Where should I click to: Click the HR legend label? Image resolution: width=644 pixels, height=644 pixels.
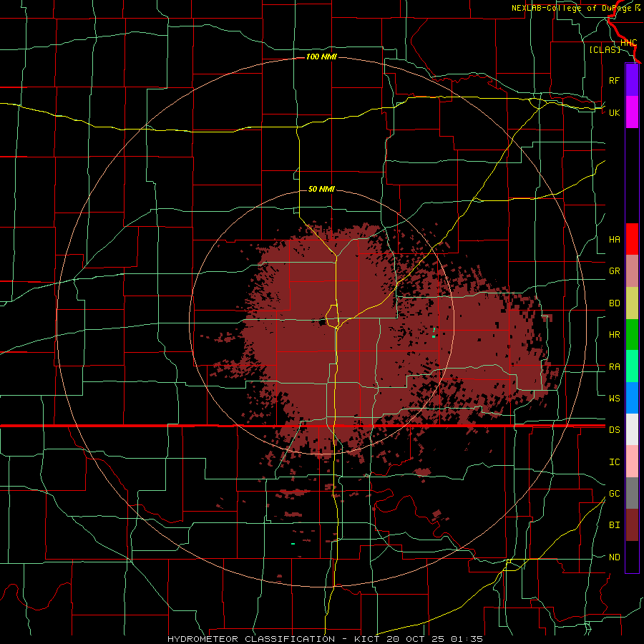click(x=614, y=335)
